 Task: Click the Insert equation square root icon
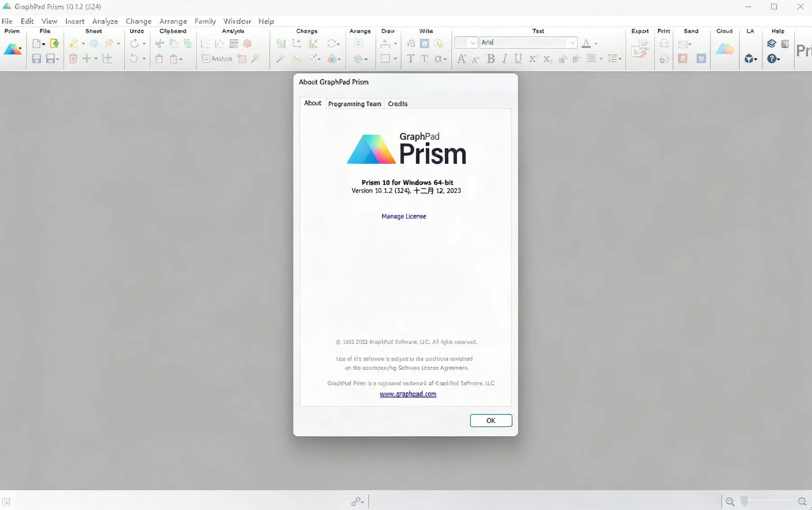(x=410, y=43)
